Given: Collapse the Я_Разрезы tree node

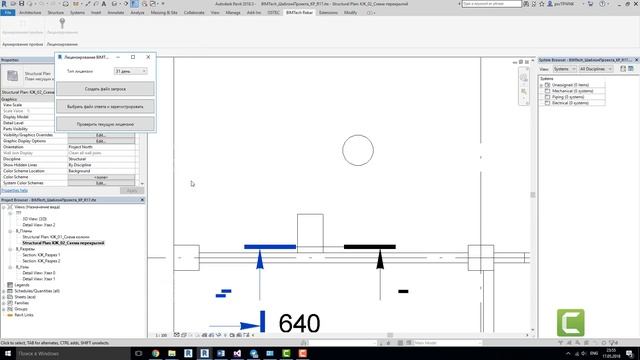Looking at the screenshot, I should click(x=10, y=249).
